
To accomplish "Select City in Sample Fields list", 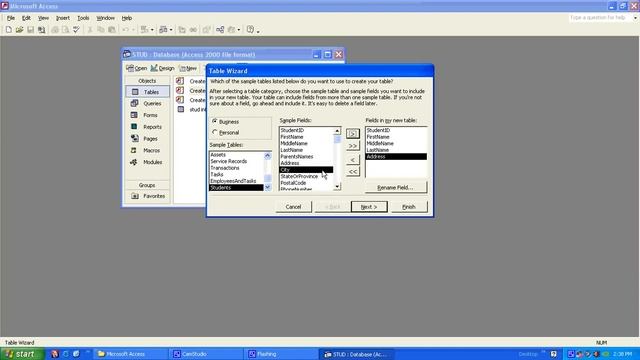I will 306,169.
